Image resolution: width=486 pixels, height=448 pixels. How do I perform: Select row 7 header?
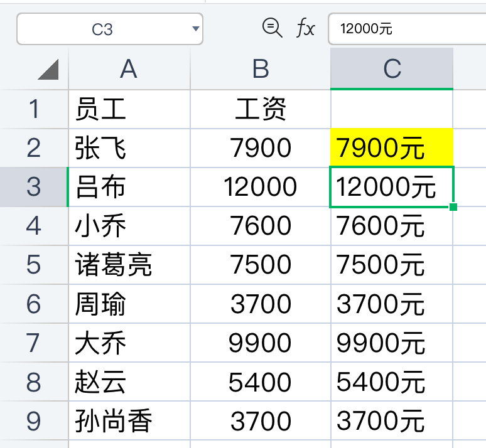pos(34,343)
